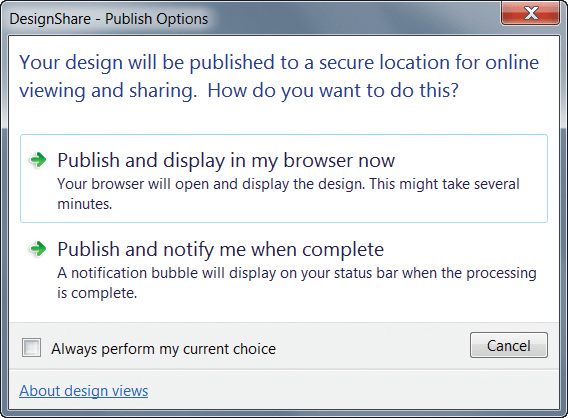The image size is (568, 418).
Task: Click the Cancel button
Action: click(509, 345)
